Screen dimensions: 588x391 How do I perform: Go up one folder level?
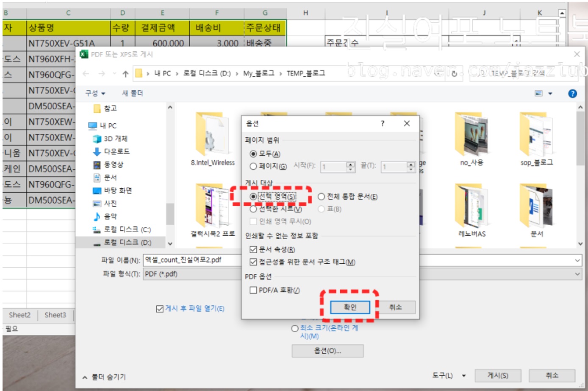pos(125,74)
